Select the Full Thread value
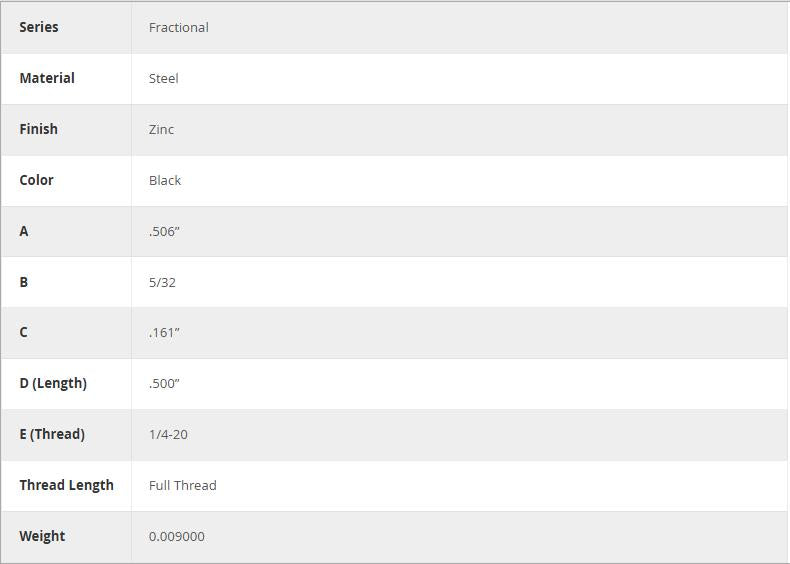The height and width of the screenshot is (564, 790). (183, 485)
